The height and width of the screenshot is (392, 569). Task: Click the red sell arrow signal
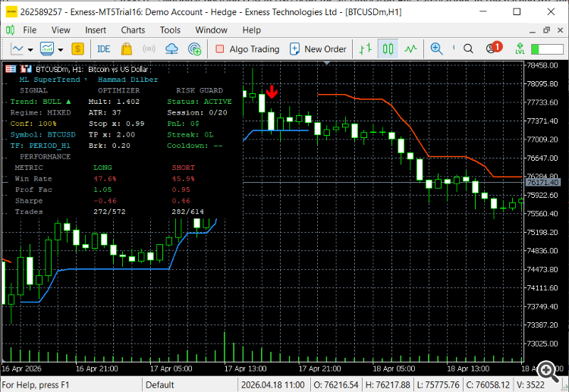pos(272,92)
